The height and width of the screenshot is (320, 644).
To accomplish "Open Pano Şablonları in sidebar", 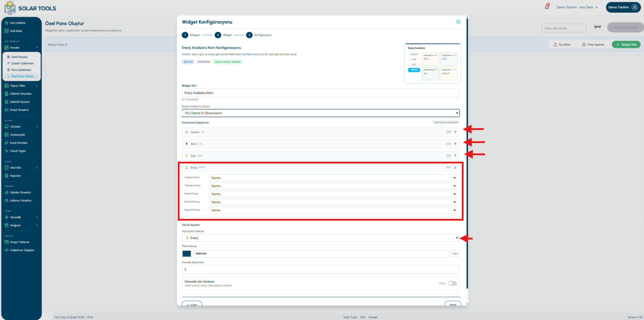I will point(22,70).
